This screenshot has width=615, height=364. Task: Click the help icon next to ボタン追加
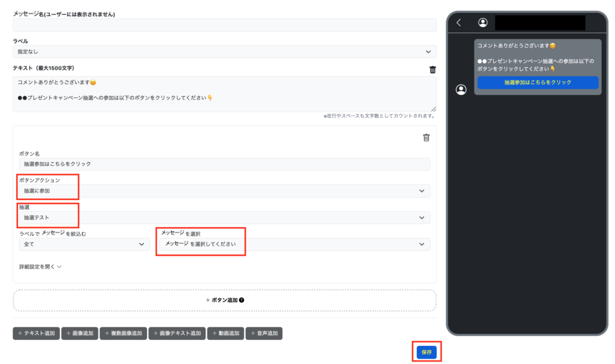pyautogui.click(x=241, y=300)
